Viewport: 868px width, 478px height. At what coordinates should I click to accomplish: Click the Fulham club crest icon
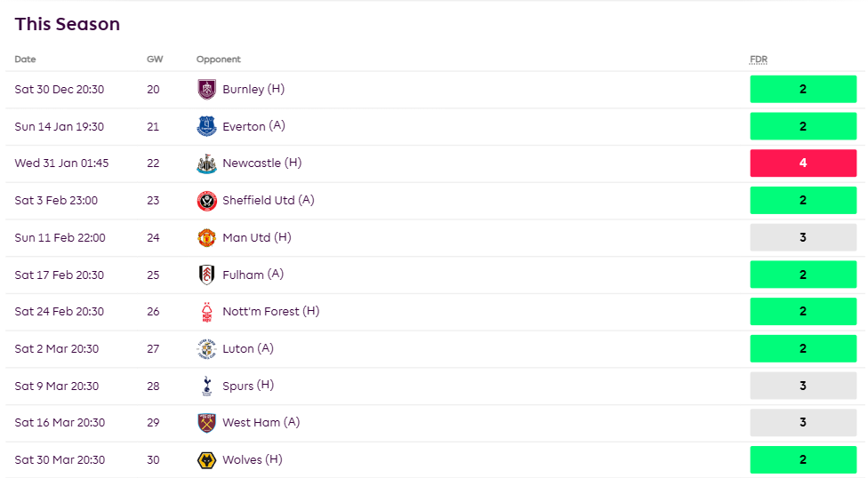pos(206,275)
